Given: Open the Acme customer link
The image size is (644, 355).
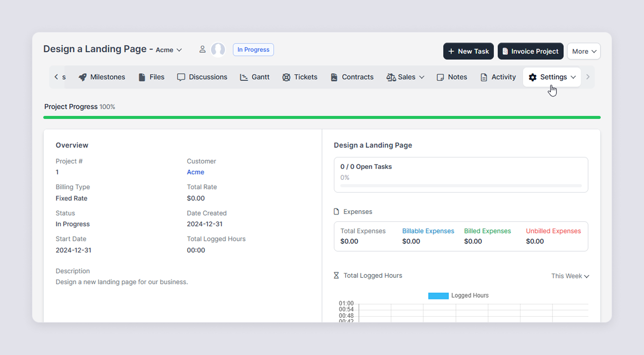Looking at the screenshot, I should click(x=195, y=172).
